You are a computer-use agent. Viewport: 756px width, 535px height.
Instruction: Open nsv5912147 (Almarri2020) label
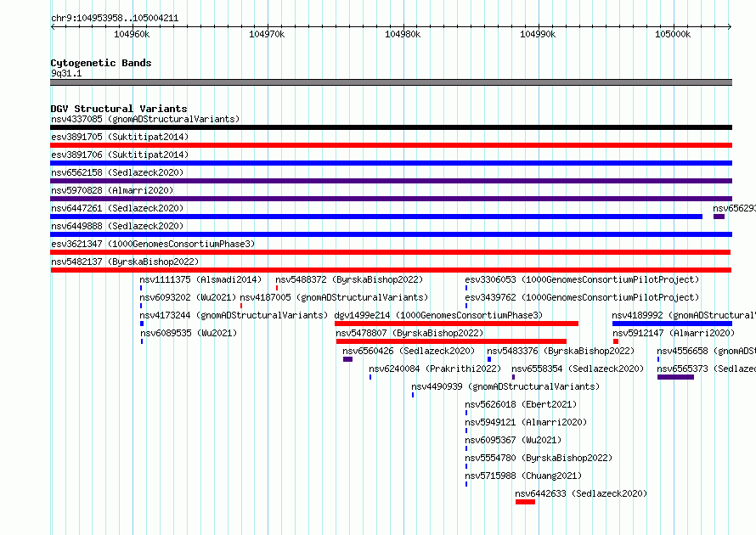click(674, 333)
